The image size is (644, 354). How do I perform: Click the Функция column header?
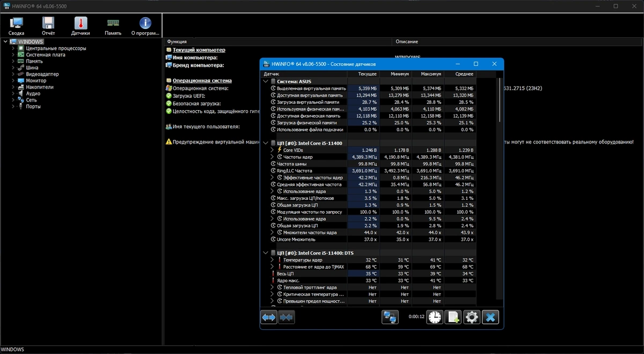click(277, 41)
